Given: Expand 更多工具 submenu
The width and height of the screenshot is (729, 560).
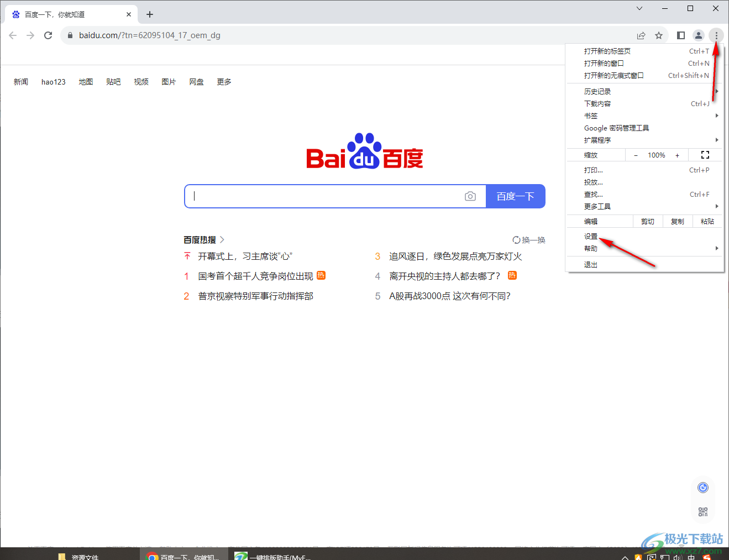Looking at the screenshot, I should coord(646,206).
